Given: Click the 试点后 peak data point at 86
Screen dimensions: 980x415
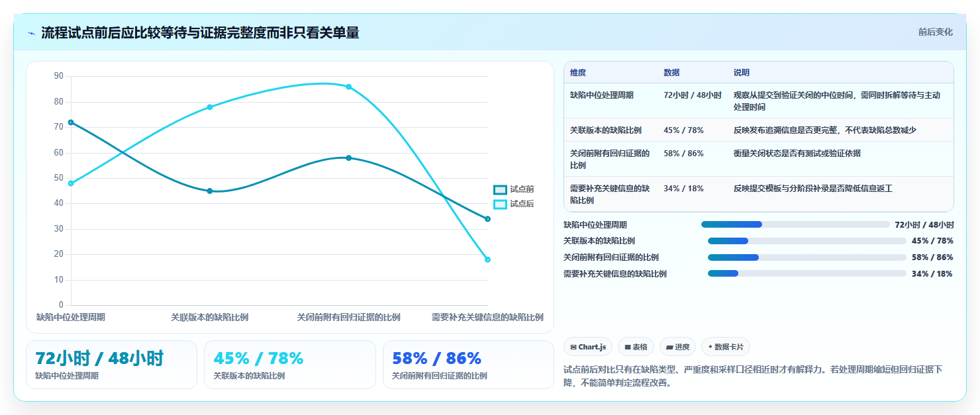Looking at the screenshot, I should point(349,87).
